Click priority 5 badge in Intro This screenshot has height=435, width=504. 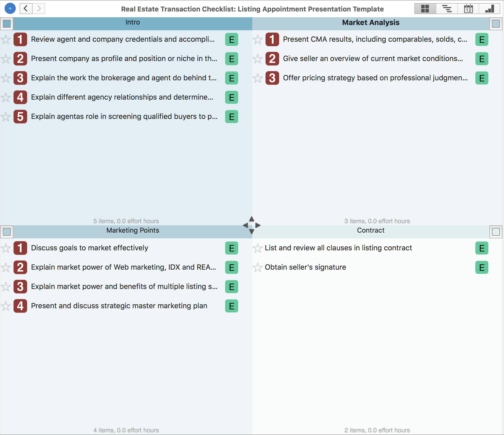20,117
